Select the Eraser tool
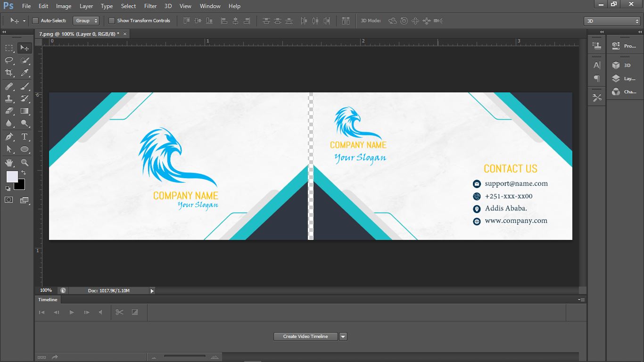The width and height of the screenshot is (644, 362). 9,111
